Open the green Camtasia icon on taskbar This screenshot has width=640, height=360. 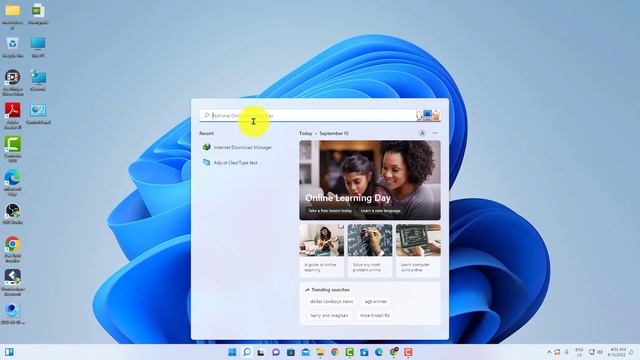click(x=349, y=352)
